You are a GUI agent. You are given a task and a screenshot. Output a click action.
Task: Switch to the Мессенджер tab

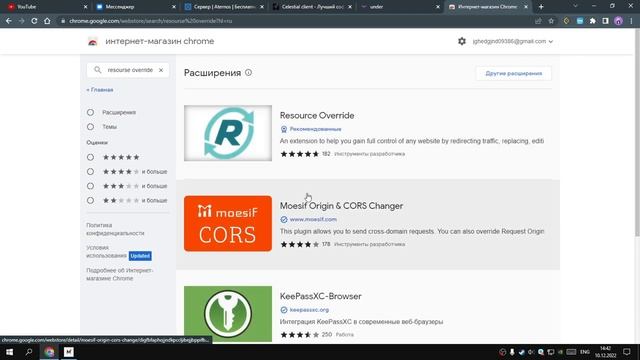pos(135,7)
